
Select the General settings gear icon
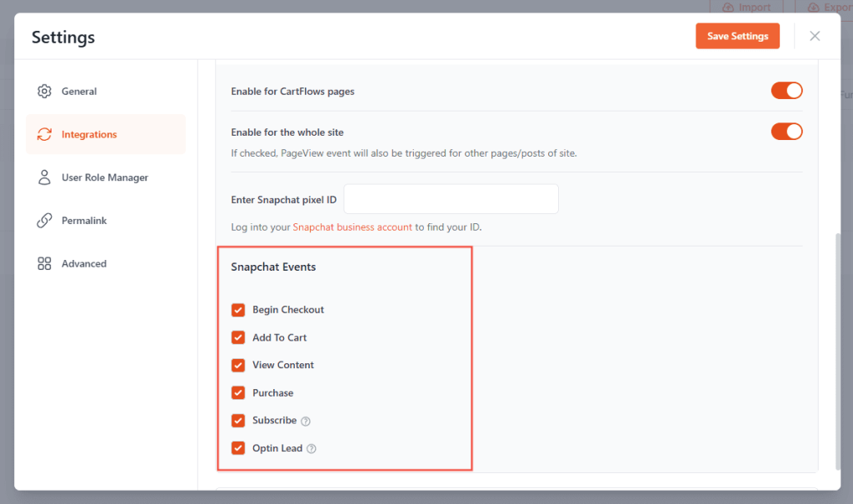(x=44, y=91)
